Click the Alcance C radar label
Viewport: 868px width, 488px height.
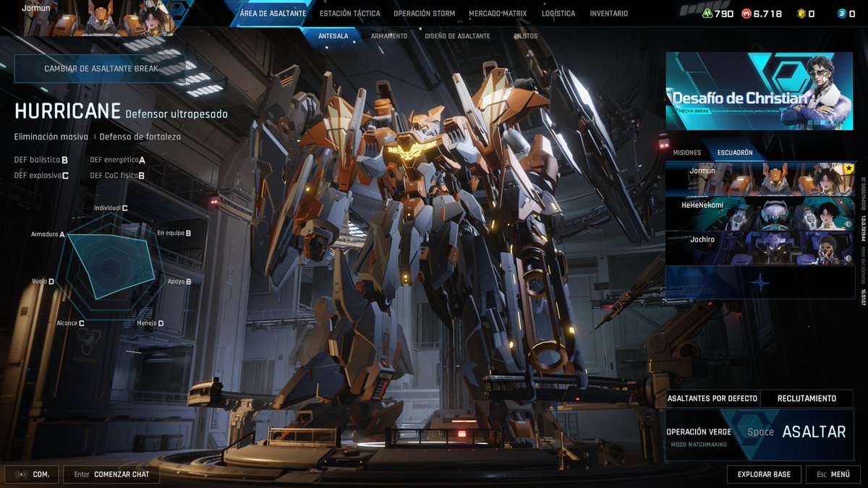[x=71, y=323]
